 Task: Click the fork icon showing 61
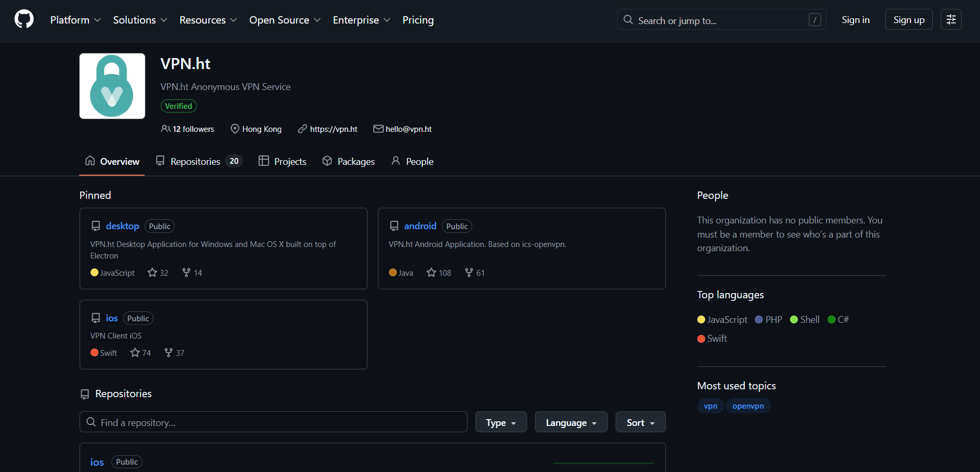(x=469, y=273)
